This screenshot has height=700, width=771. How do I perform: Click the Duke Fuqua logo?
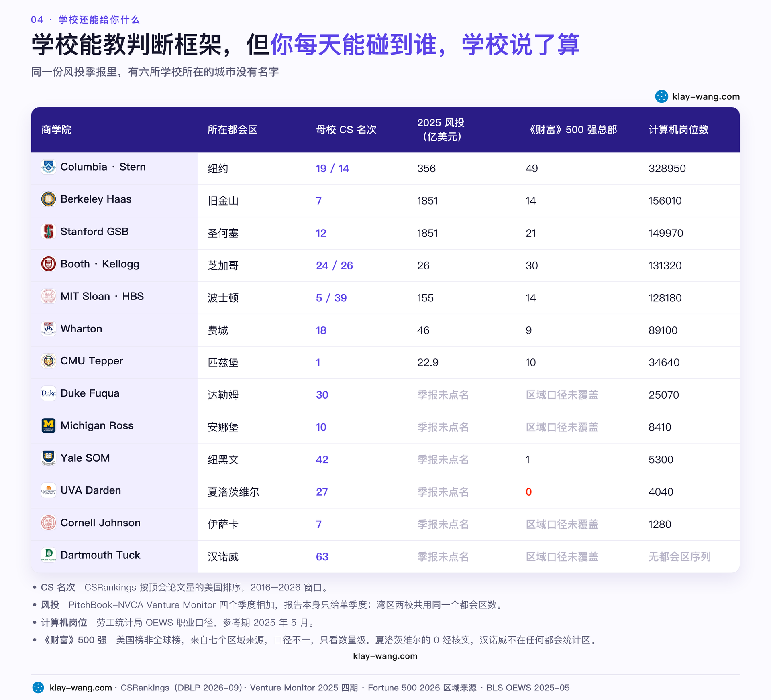(x=49, y=393)
